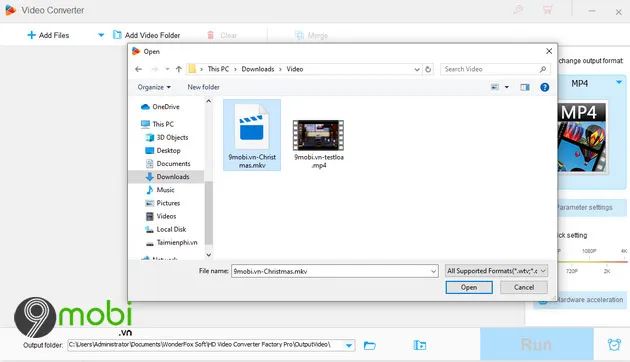Open Pictures in sidebar
Viewport: 630px width, 362px height.
coord(162,203)
